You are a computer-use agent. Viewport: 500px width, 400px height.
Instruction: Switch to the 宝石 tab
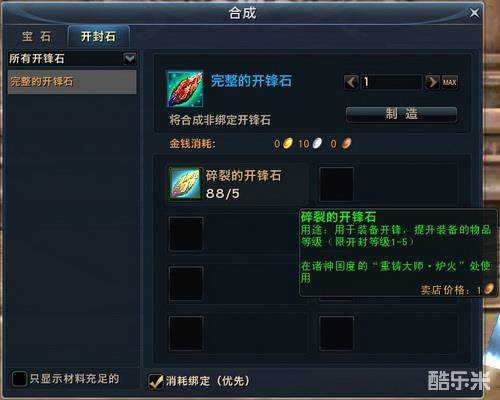[x=37, y=37]
